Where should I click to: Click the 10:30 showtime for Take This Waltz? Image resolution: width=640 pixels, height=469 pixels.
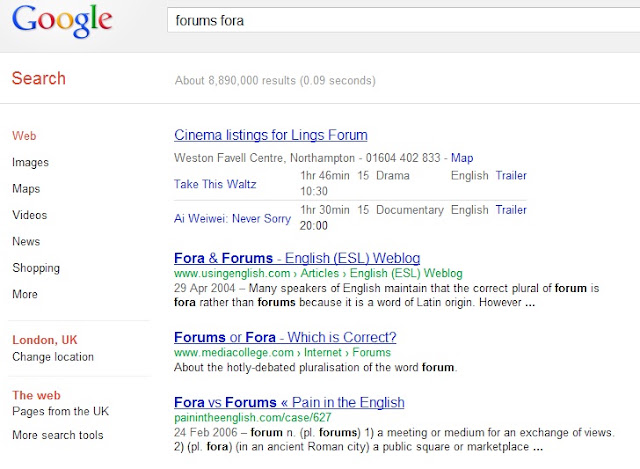314,191
